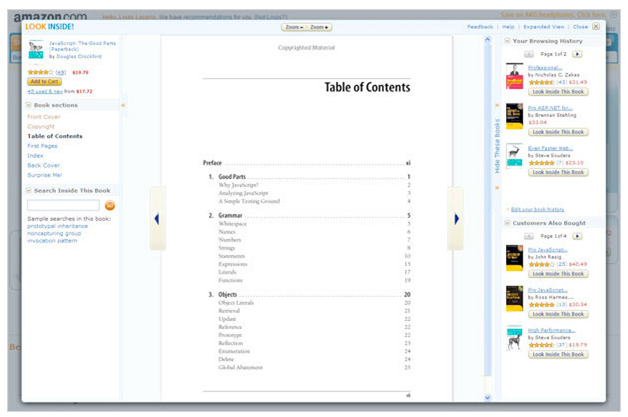Open Copyright book section

click(x=41, y=126)
